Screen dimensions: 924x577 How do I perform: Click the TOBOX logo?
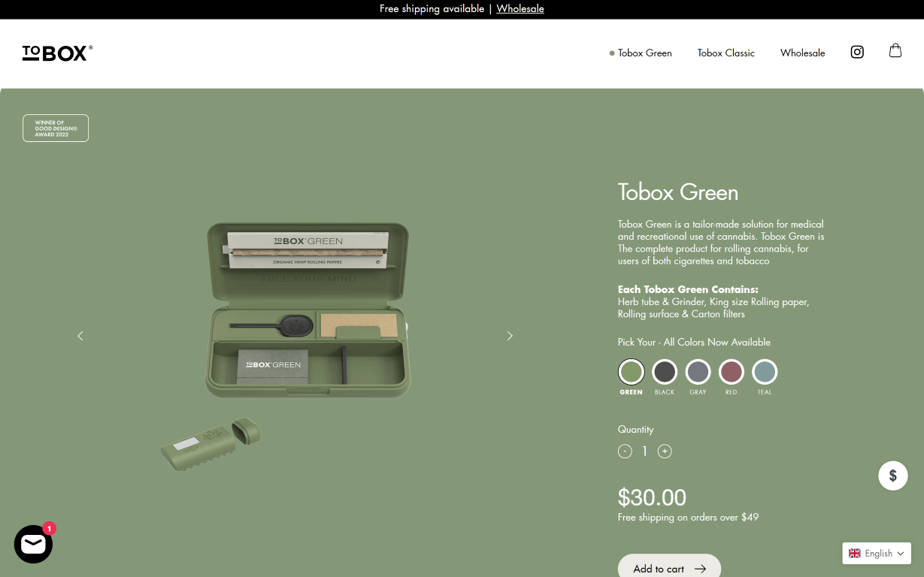pyautogui.click(x=56, y=53)
